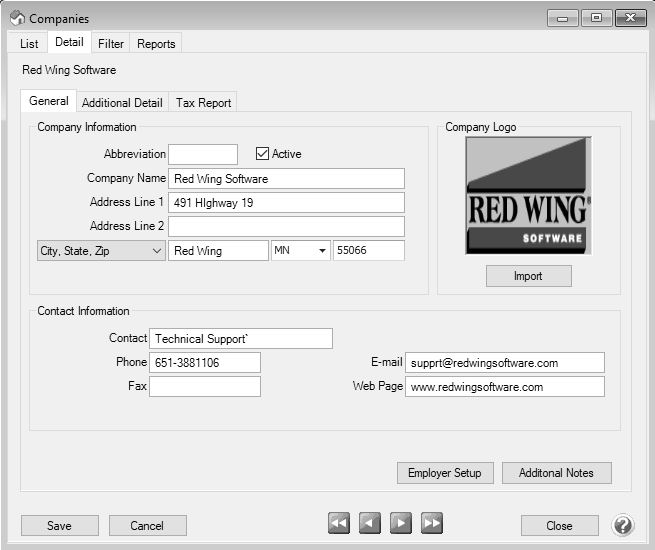Open the Tax Report tab
Image resolution: width=655 pixels, height=550 pixels.
204,103
